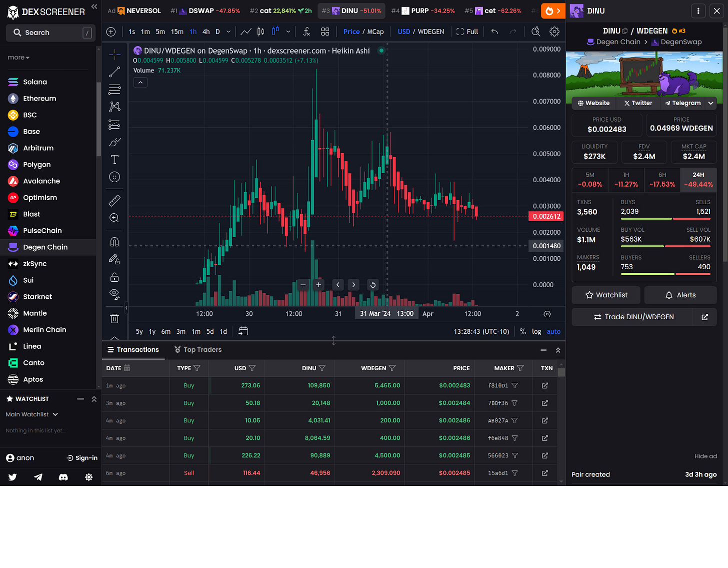This screenshot has height=568, width=728.
Task: Select the 6H price change tab
Action: point(662,180)
